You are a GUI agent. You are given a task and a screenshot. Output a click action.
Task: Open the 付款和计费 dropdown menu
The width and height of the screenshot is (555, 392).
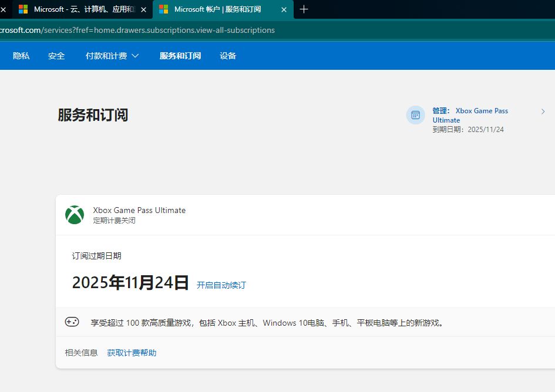click(112, 55)
